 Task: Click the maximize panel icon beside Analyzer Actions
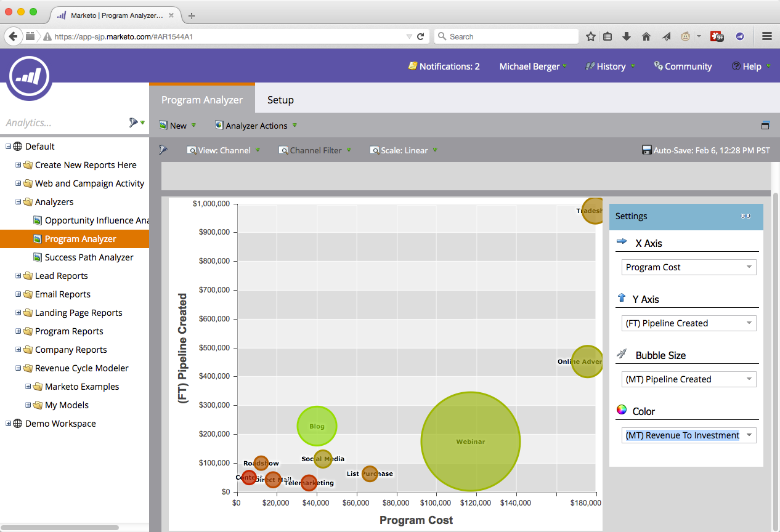pos(765,126)
